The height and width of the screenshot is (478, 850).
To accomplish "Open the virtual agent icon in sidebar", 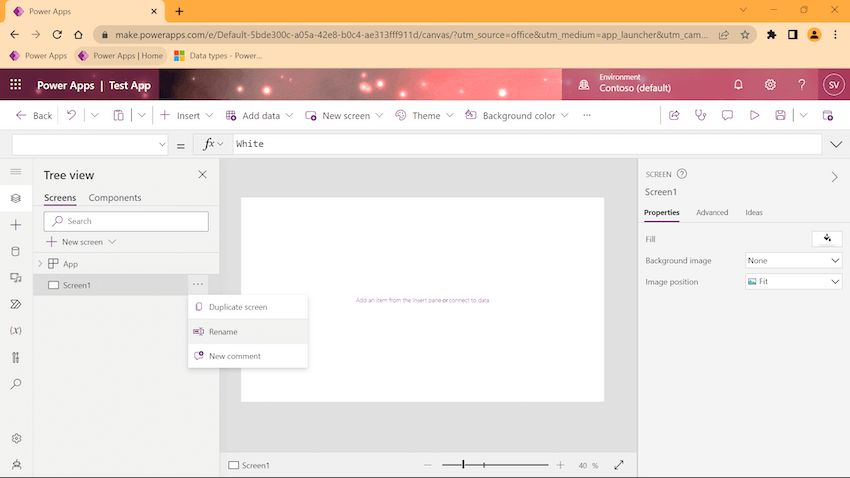I will click(16, 464).
